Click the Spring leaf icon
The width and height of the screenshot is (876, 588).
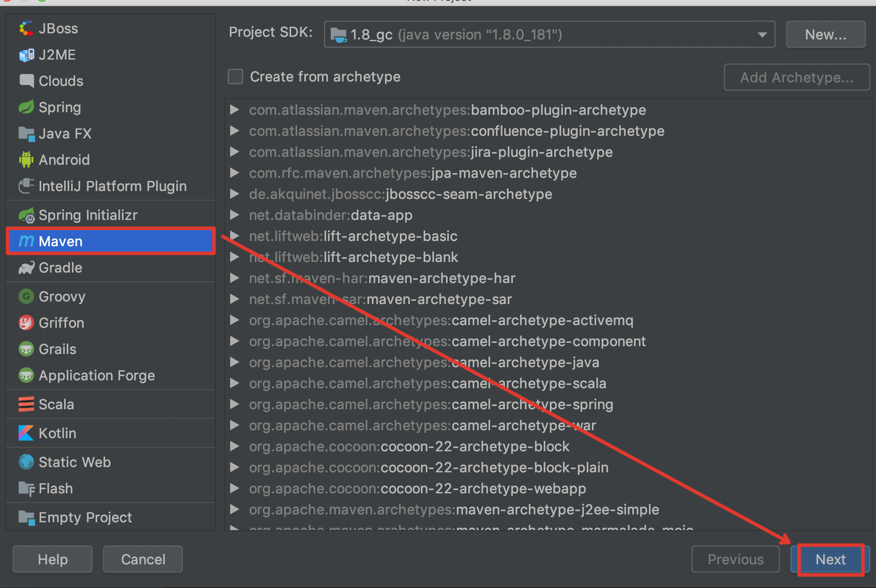pyautogui.click(x=26, y=107)
